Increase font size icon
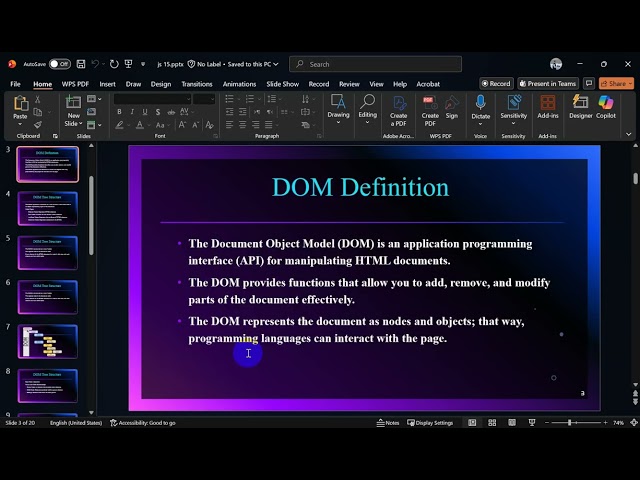The image size is (640, 480). coord(182,125)
